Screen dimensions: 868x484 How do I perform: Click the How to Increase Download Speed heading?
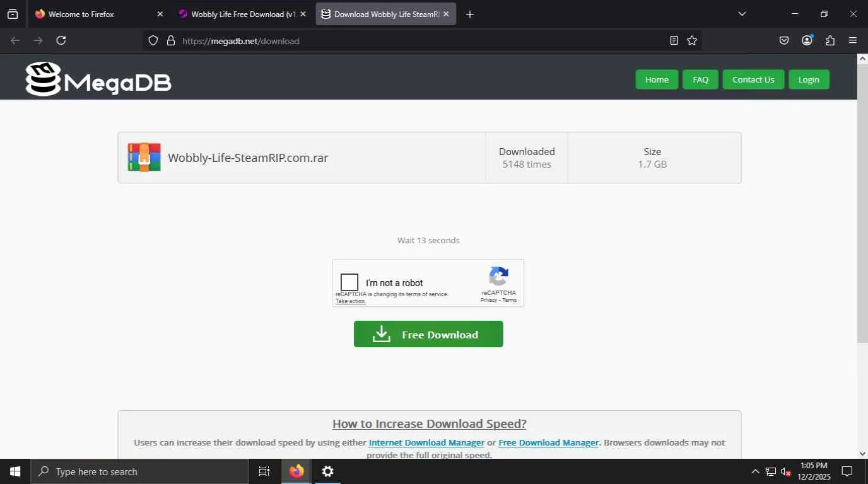pos(430,423)
